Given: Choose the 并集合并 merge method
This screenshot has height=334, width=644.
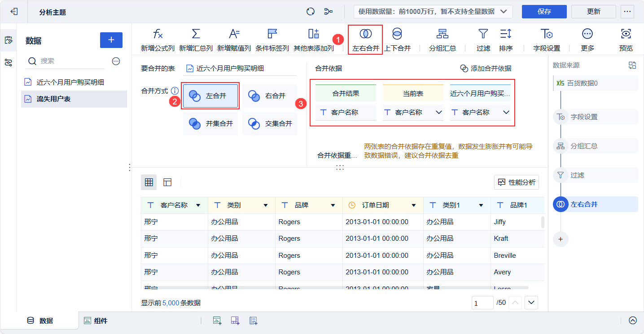Looking at the screenshot, I should point(210,124).
